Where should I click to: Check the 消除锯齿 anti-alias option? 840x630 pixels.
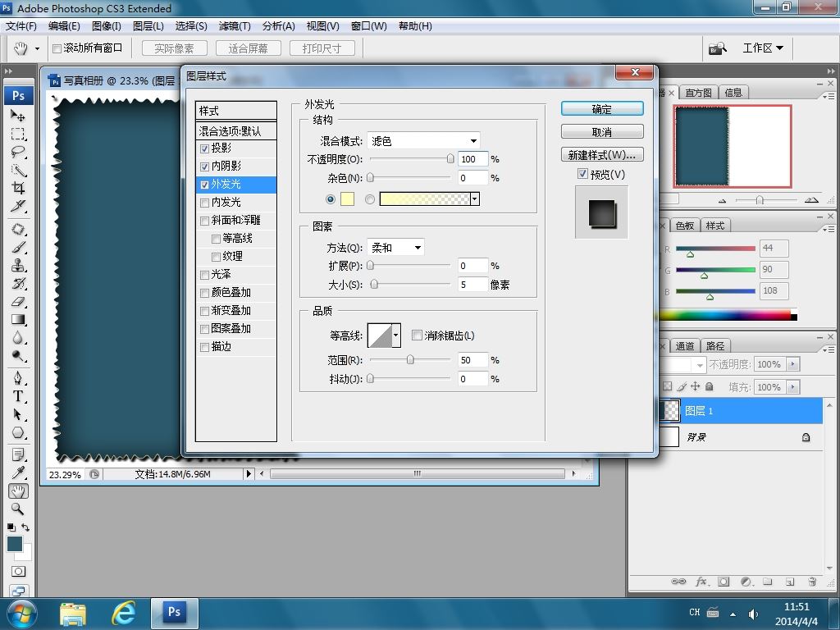tap(416, 335)
